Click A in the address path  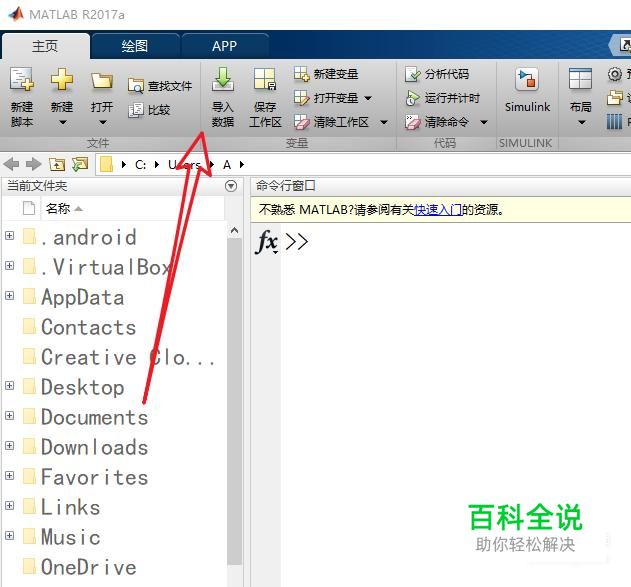(x=227, y=165)
